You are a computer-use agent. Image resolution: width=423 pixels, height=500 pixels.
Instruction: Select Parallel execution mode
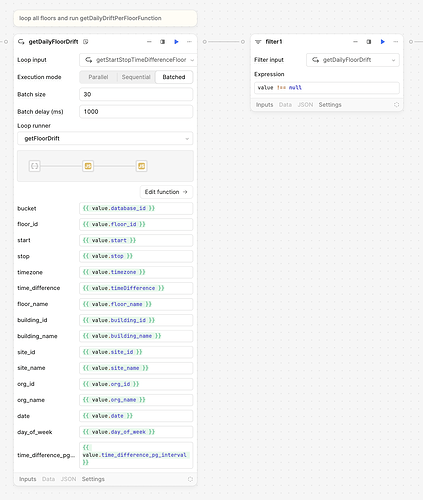[98, 77]
